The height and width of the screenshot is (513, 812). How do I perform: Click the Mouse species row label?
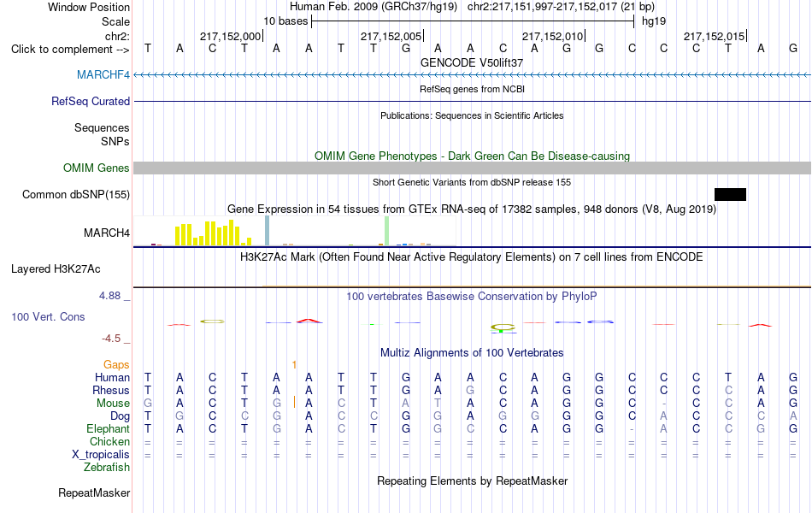tap(113, 404)
